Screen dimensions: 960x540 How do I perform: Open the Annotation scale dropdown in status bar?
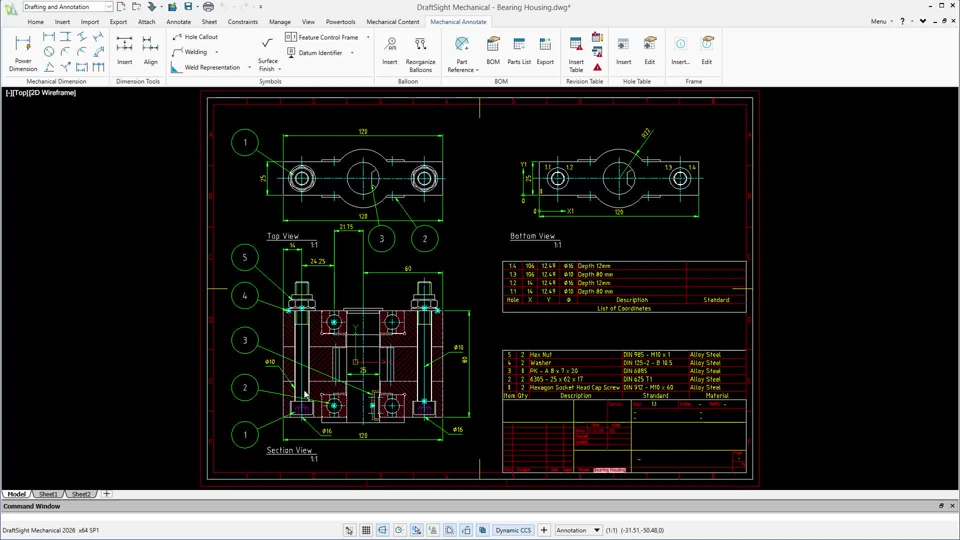[597, 530]
